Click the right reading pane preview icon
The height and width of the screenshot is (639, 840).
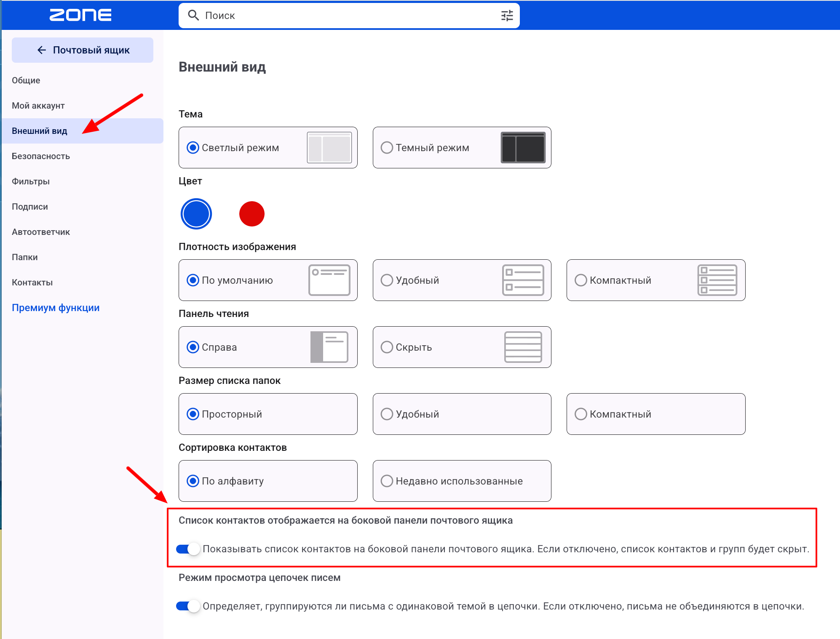click(x=329, y=347)
